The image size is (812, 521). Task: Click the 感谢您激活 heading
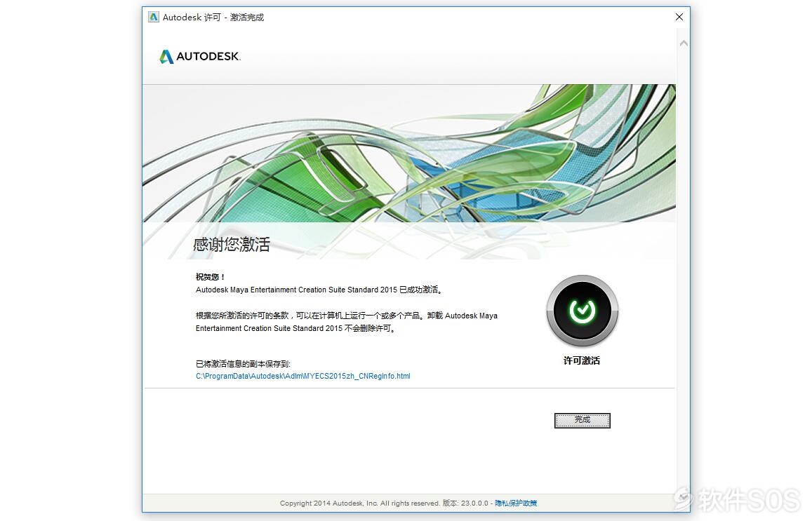(232, 244)
